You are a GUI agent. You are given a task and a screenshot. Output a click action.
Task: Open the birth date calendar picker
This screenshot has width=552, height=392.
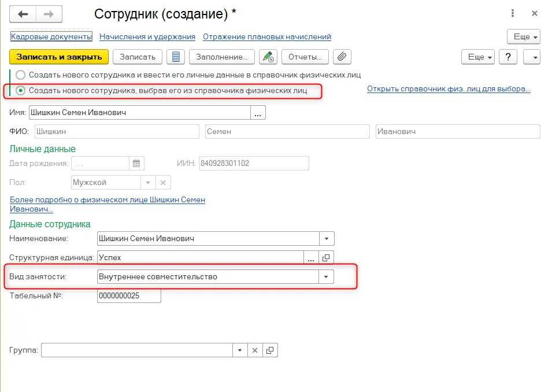tap(136, 164)
